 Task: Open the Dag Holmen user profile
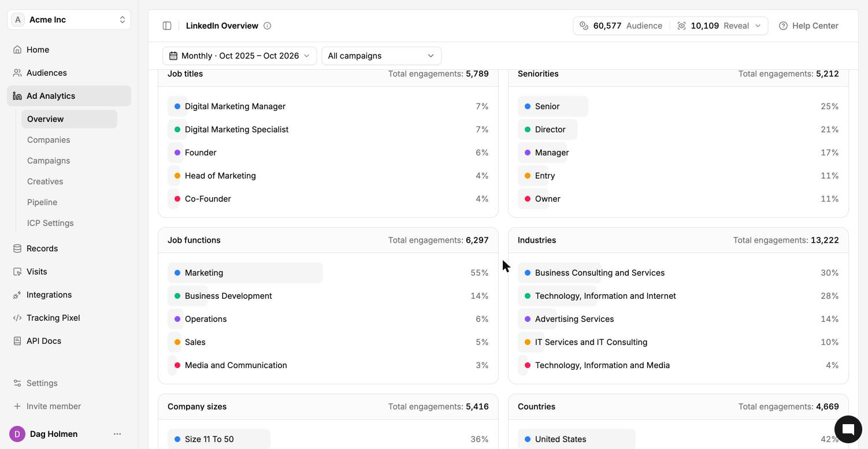tap(53, 434)
